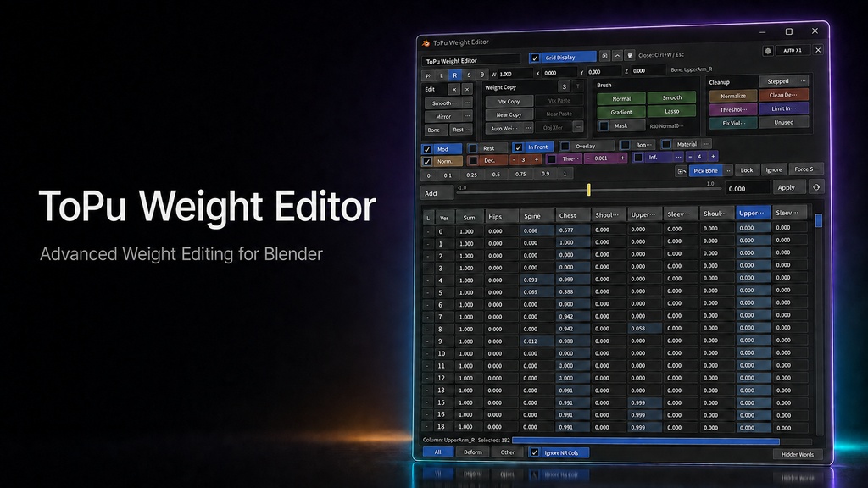Click the yellow weight slider handle
Screen dimensions: 868x488
(x=588, y=190)
